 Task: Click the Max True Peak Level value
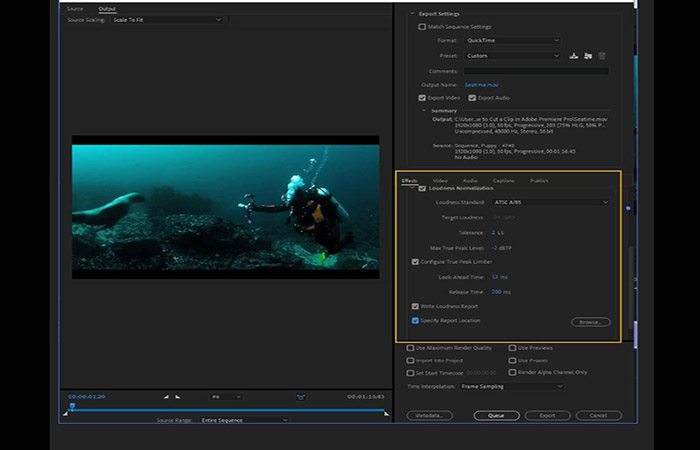(x=501, y=248)
